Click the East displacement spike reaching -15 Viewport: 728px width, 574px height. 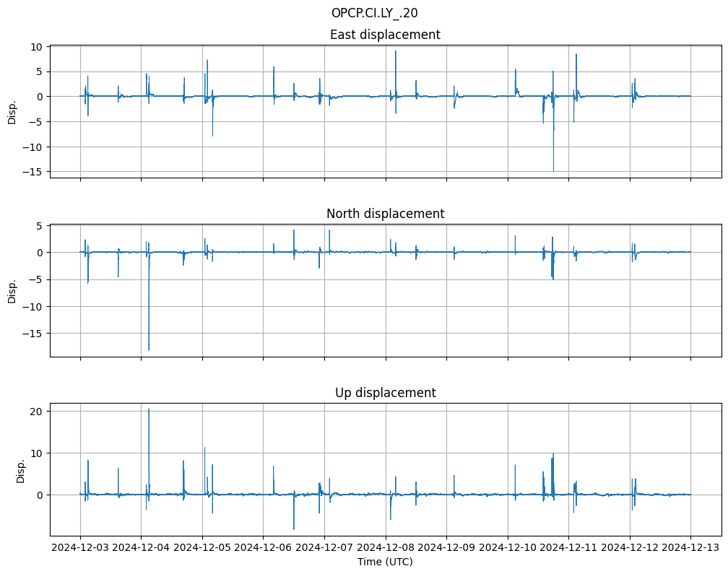[553, 170]
